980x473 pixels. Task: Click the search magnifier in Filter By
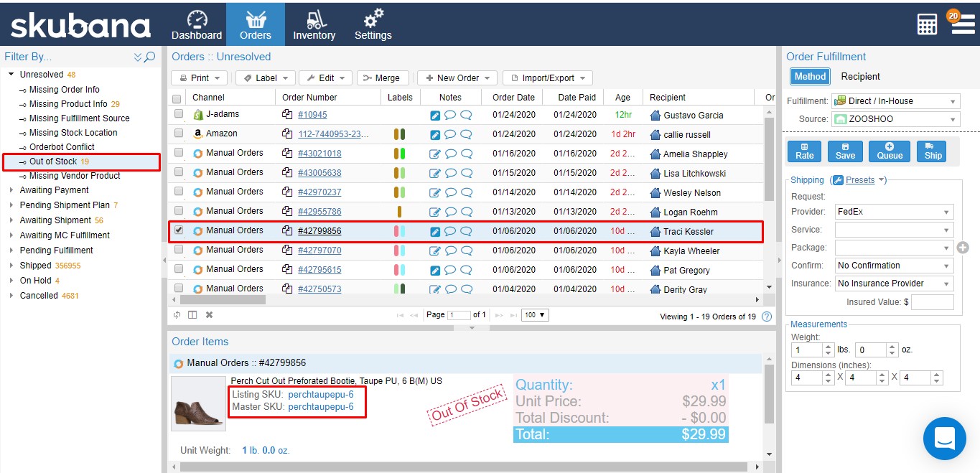click(150, 57)
